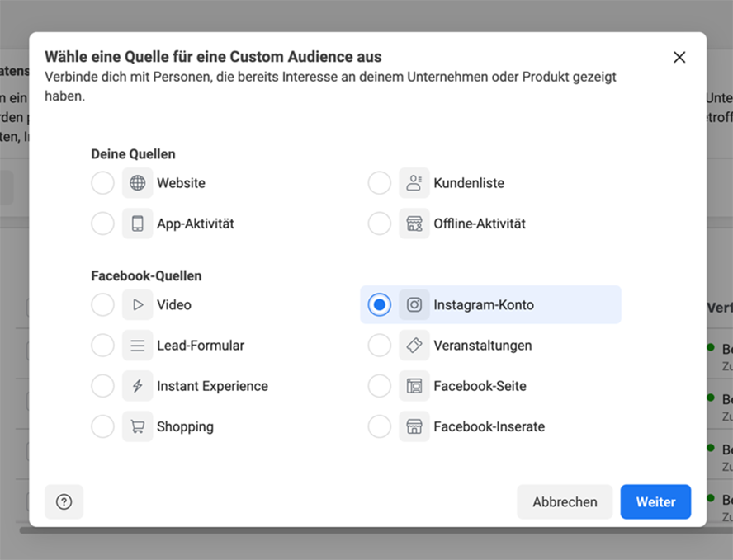Select the Facebook-Inserate radio button
The height and width of the screenshot is (560, 733).
click(x=380, y=427)
